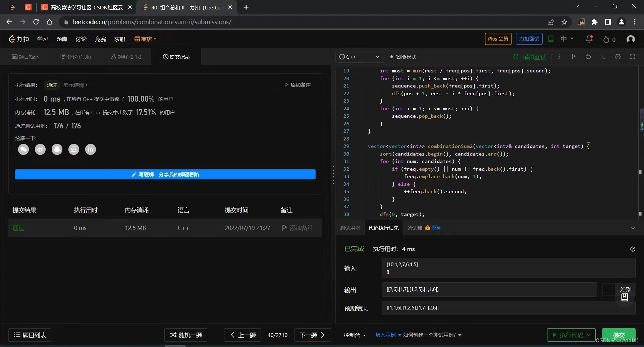Click 提交 submit button

(619, 335)
